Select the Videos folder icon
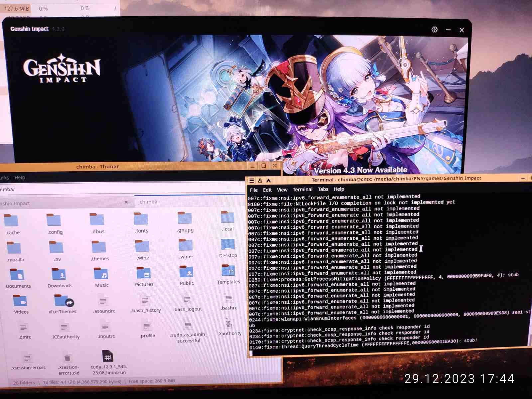532x399 pixels. pos(21,301)
